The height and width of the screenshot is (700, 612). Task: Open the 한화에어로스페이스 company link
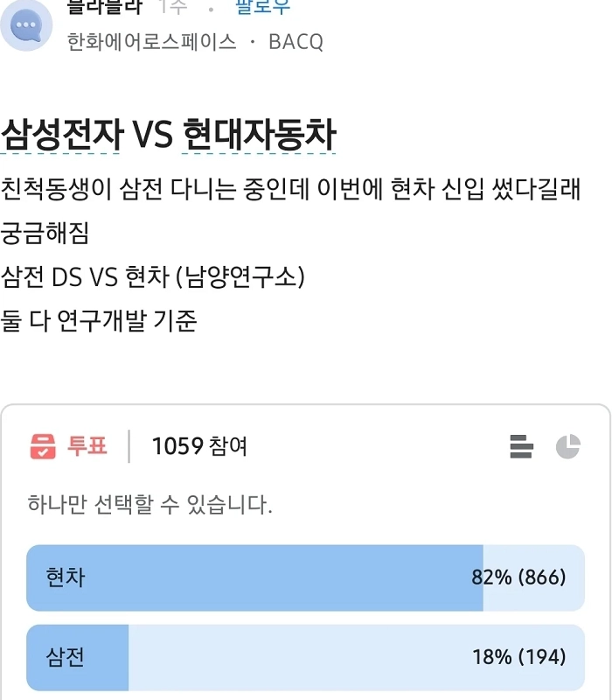[151, 42]
